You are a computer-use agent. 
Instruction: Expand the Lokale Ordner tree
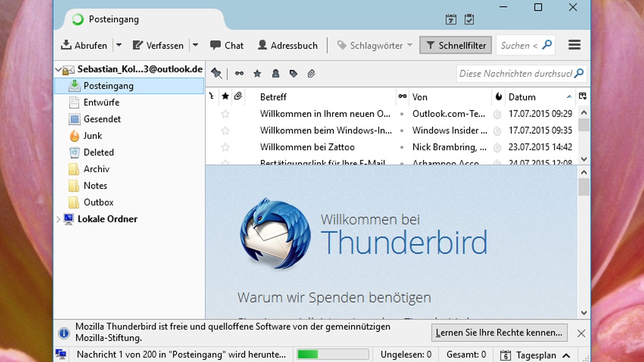[58, 219]
